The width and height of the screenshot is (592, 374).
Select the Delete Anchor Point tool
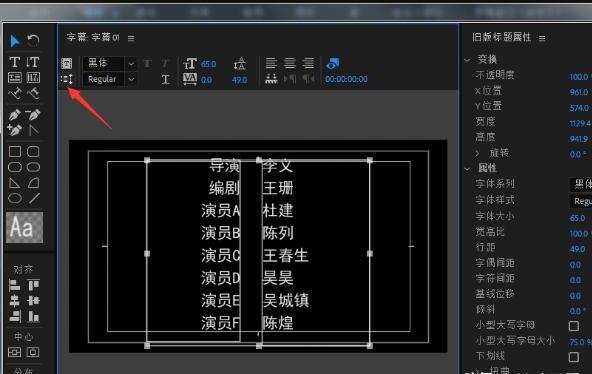[33, 114]
